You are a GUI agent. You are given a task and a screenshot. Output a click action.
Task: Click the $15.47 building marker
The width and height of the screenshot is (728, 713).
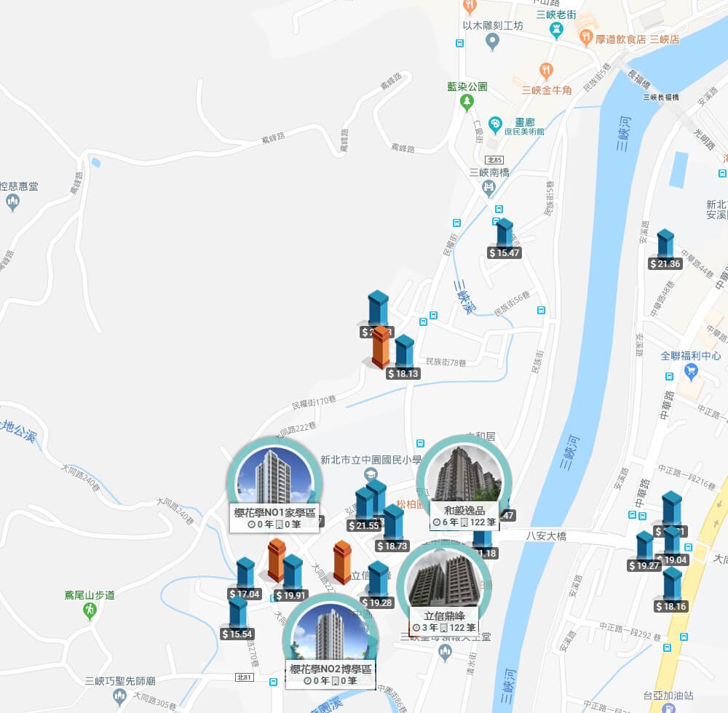tap(505, 239)
